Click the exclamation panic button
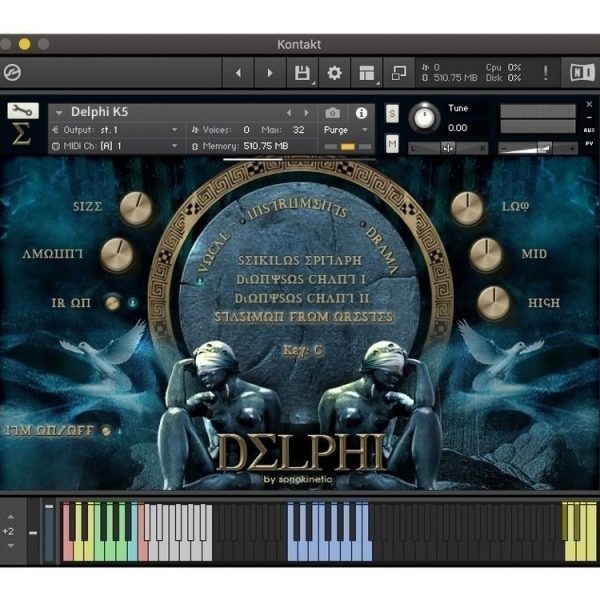The image size is (600, 600). click(x=545, y=72)
